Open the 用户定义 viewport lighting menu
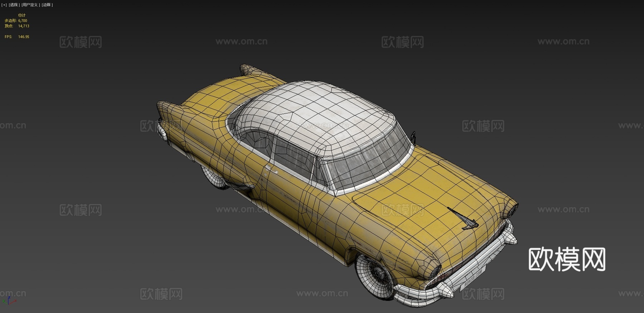 [30, 5]
